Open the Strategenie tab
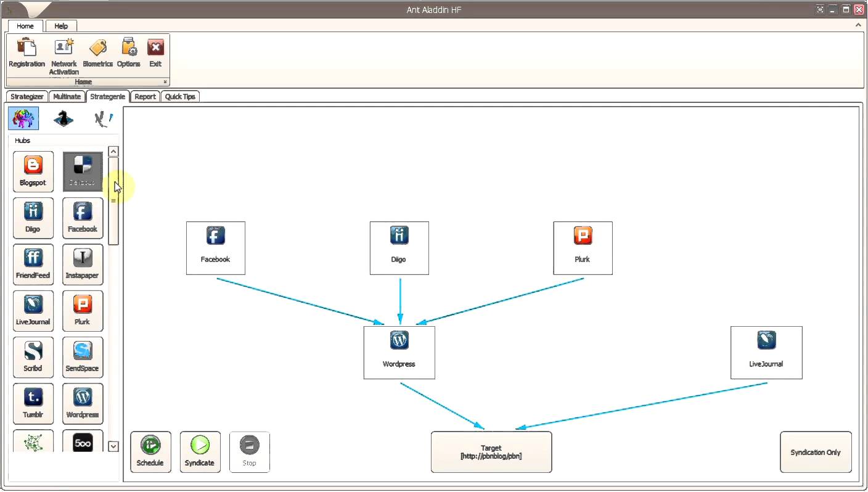Viewport: 868px width, 492px height. [107, 97]
